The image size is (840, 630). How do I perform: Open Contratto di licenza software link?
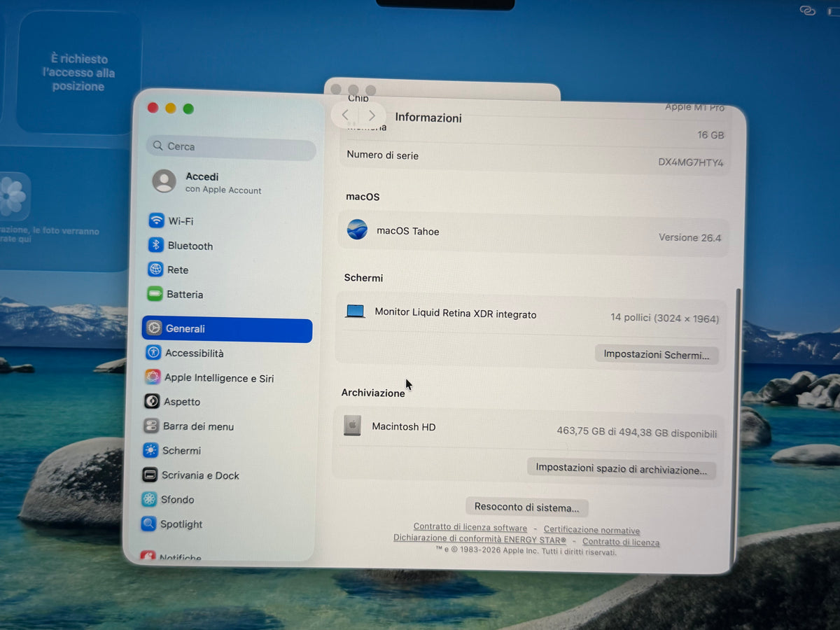[x=470, y=528]
